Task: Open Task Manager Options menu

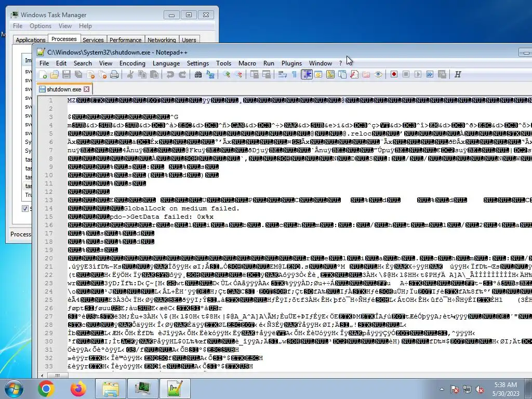Action: pos(41,26)
